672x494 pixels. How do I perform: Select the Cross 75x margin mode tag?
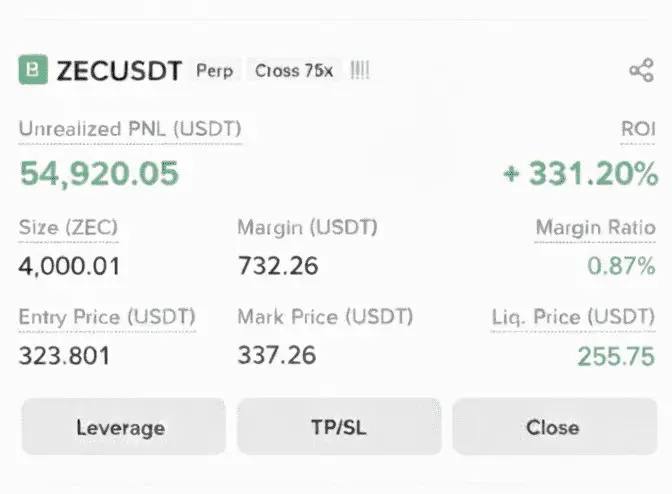[294, 71]
